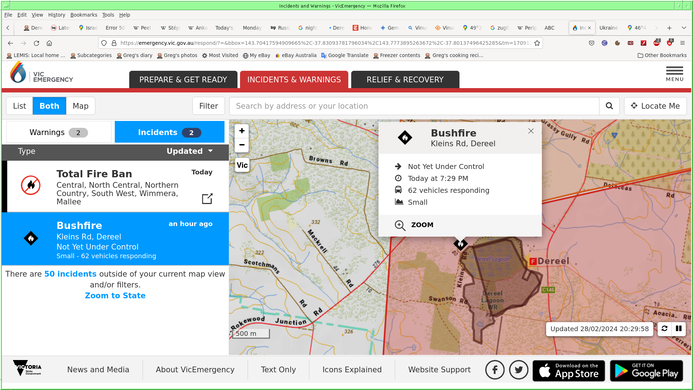The width and height of the screenshot is (693, 390).
Task: Click Zoom to State link
Action: point(115,295)
